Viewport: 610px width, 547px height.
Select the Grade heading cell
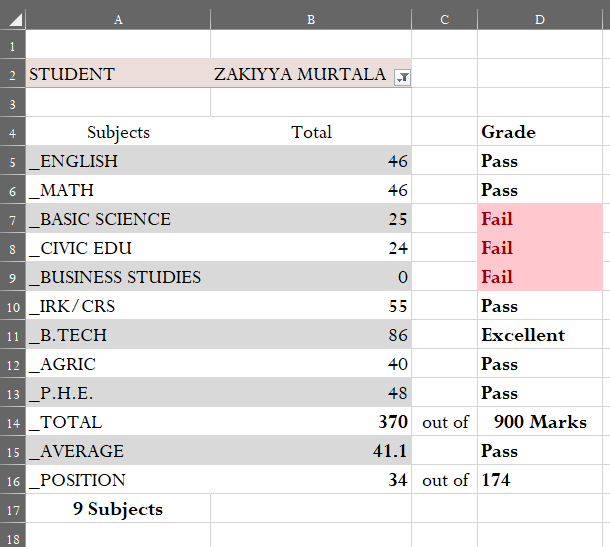[540, 131]
